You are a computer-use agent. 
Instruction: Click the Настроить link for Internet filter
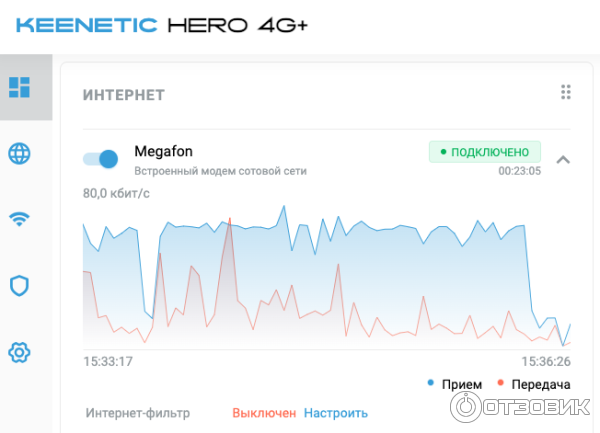pyautogui.click(x=336, y=413)
